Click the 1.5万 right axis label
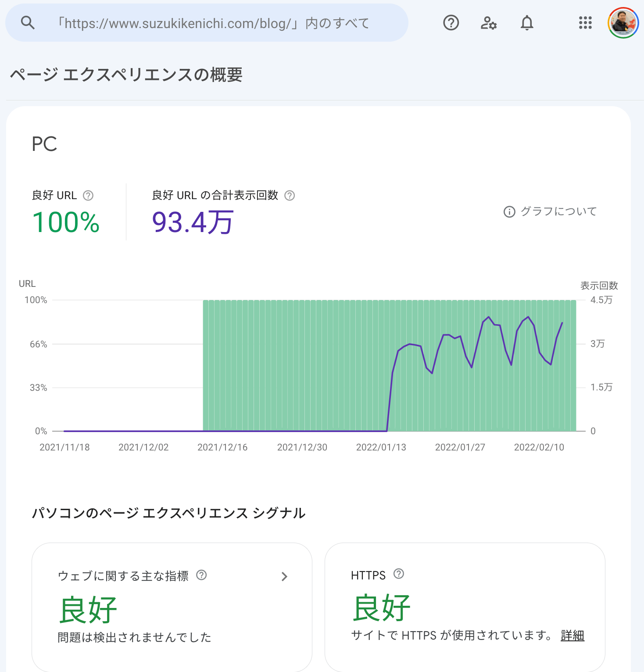644x672 pixels. coord(601,387)
